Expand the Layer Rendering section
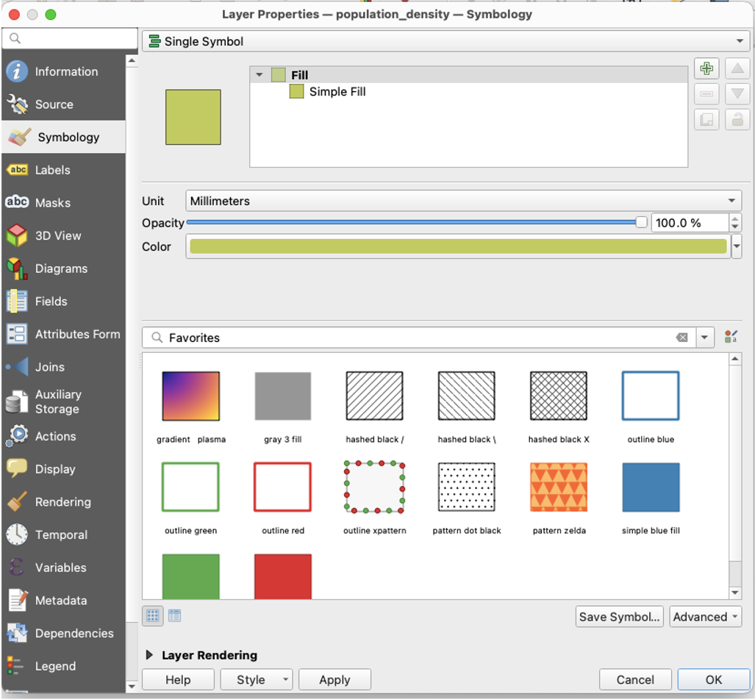The width and height of the screenshot is (755, 700). pos(149,655)
